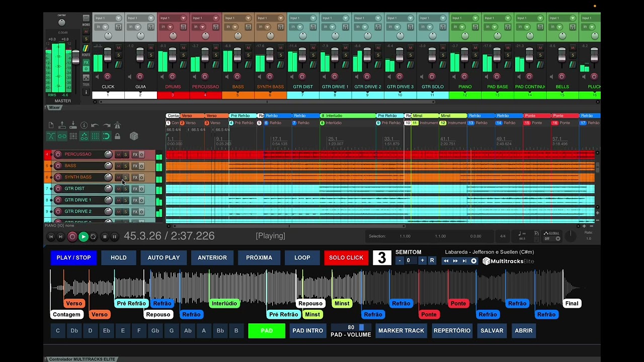Toggle item grouping chain-link icon
Screen dimensions: 644x362
click(x=62, y=136)
